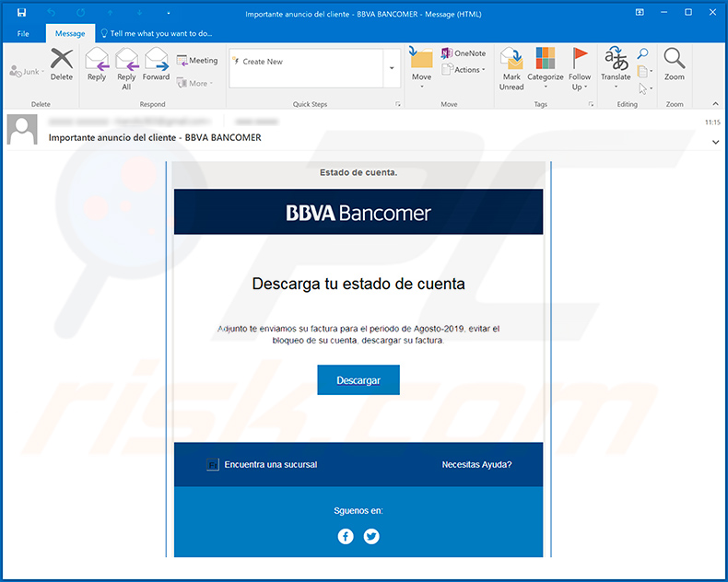Screen dimensions: 728x582
Task: Click the 11:15 received time
Action: (x=712, y=122)
